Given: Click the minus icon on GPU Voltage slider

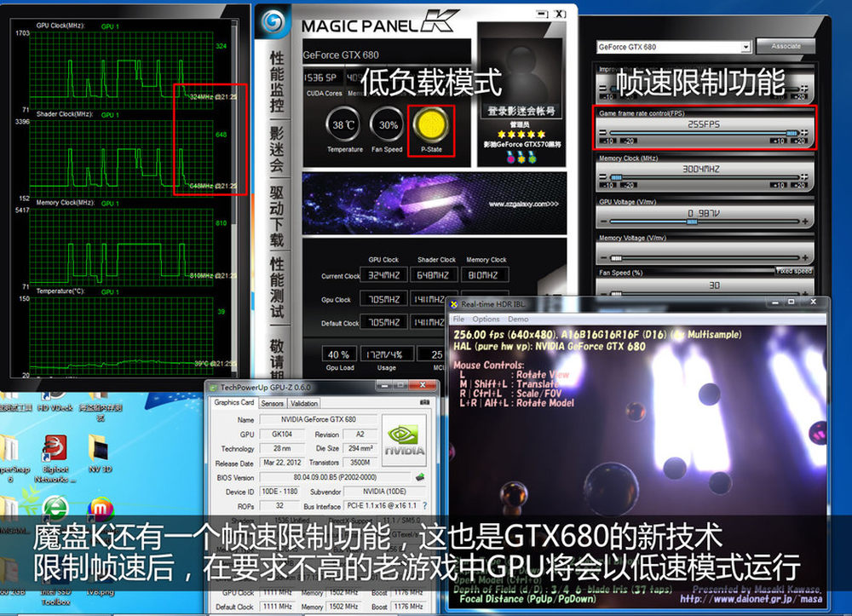Looking at the screenshot, I should coord(602,222).
